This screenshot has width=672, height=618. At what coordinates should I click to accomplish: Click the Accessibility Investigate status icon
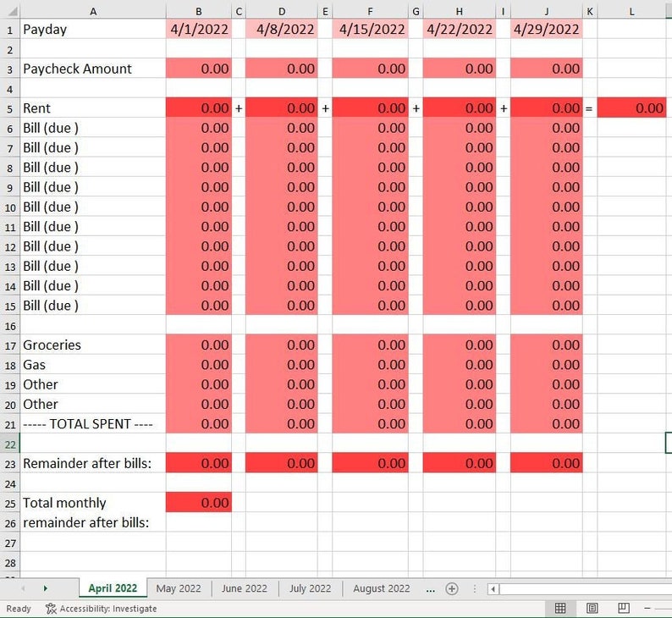tap(51, 608)
